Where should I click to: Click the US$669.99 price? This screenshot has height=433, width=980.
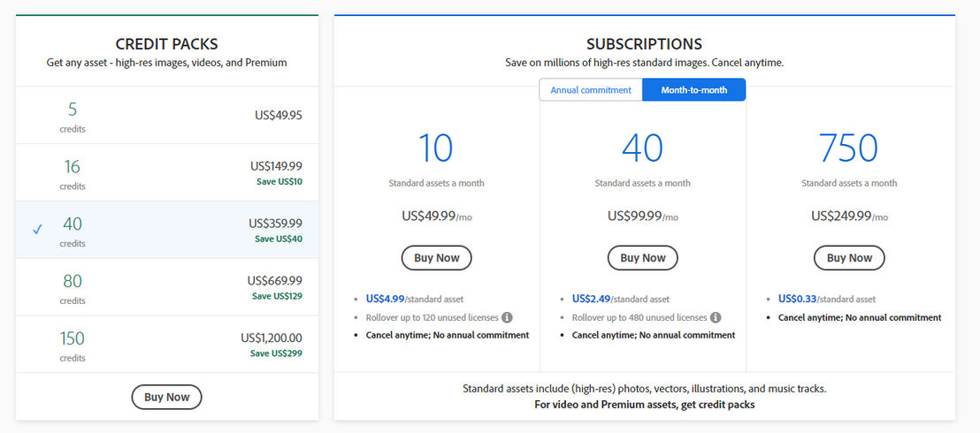(x=275, y=280)
